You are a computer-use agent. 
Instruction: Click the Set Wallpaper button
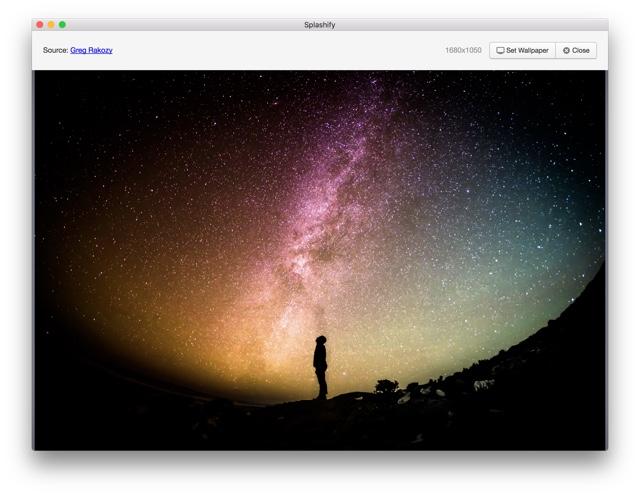coord(522,50)
